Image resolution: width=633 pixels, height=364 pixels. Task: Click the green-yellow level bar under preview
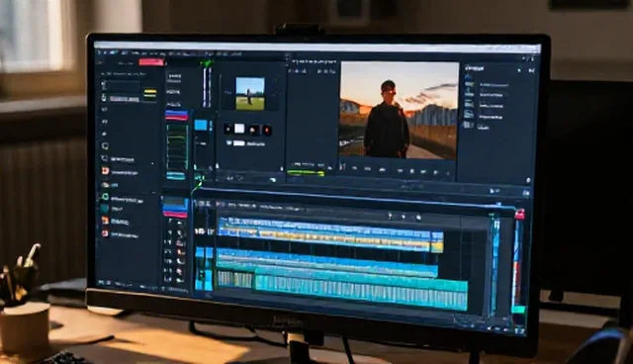(x=306, y=173)
